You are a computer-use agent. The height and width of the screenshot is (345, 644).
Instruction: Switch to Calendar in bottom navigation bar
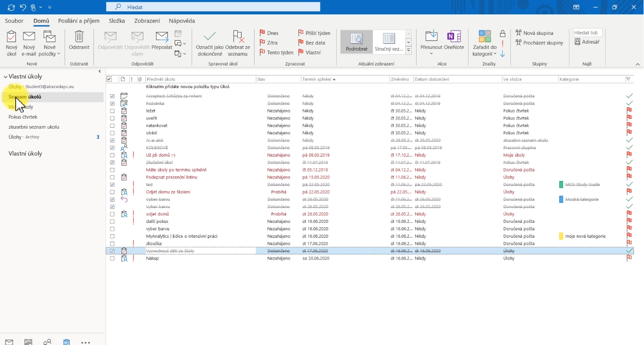(x=28, y=342)
